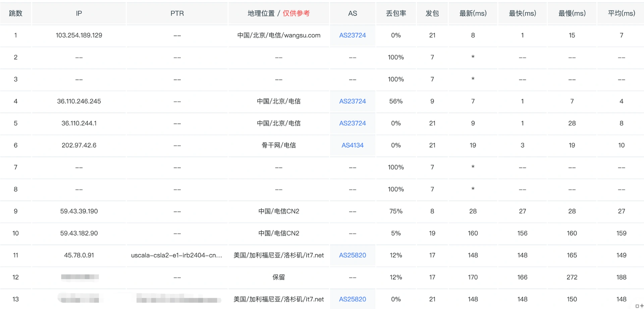Click the 最慢(ms) column header
Image resolution: width=644 pixels, height=309 pixels.
pyautogui.click(x=572, y=13)
